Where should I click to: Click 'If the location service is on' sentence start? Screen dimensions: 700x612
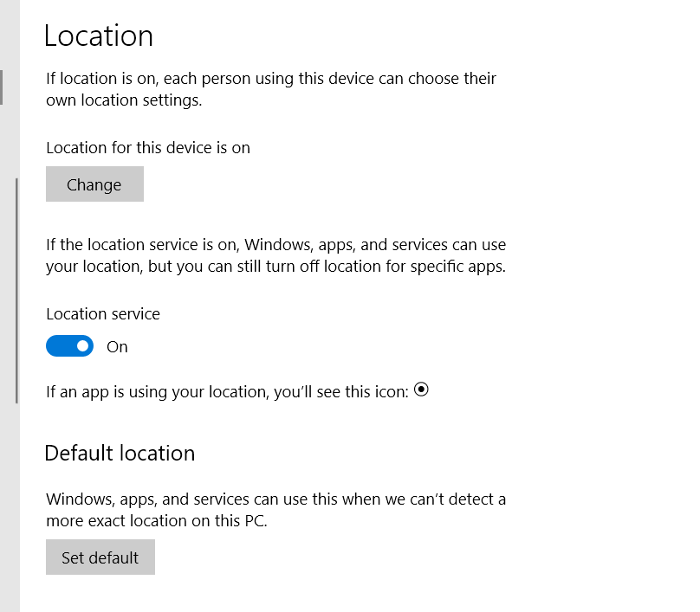pyautogui.click(x=139, y=245)
